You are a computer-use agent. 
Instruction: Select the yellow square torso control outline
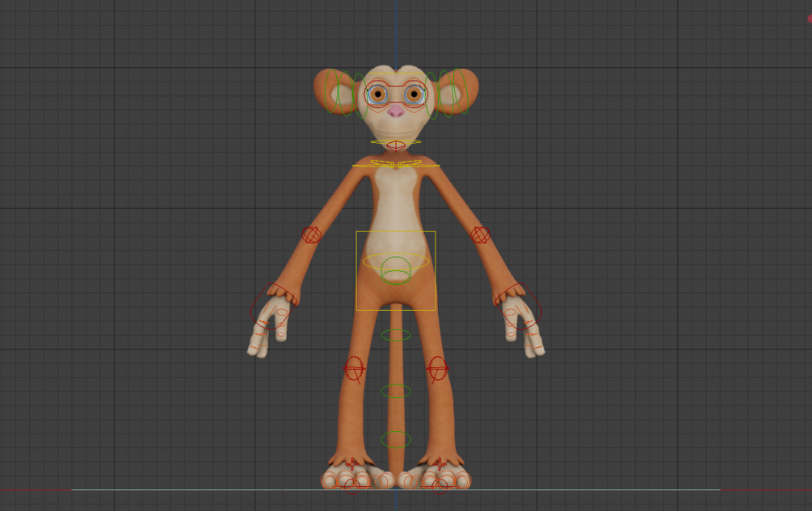[x=396, y=271]
